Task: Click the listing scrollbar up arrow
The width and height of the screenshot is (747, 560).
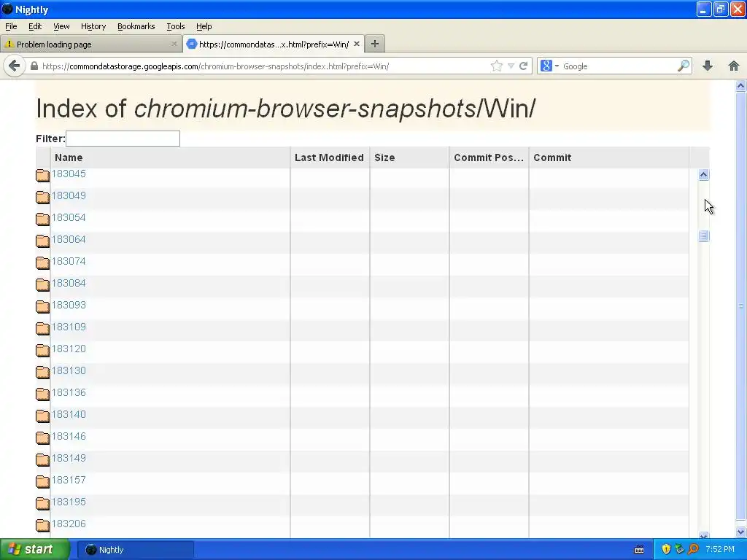Action: [704, 175]
